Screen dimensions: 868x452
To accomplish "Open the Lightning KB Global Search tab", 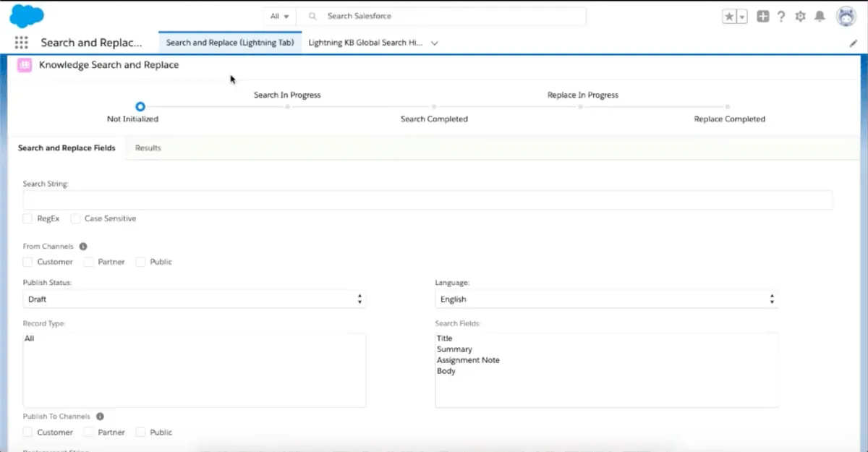I will click(365, 43).
